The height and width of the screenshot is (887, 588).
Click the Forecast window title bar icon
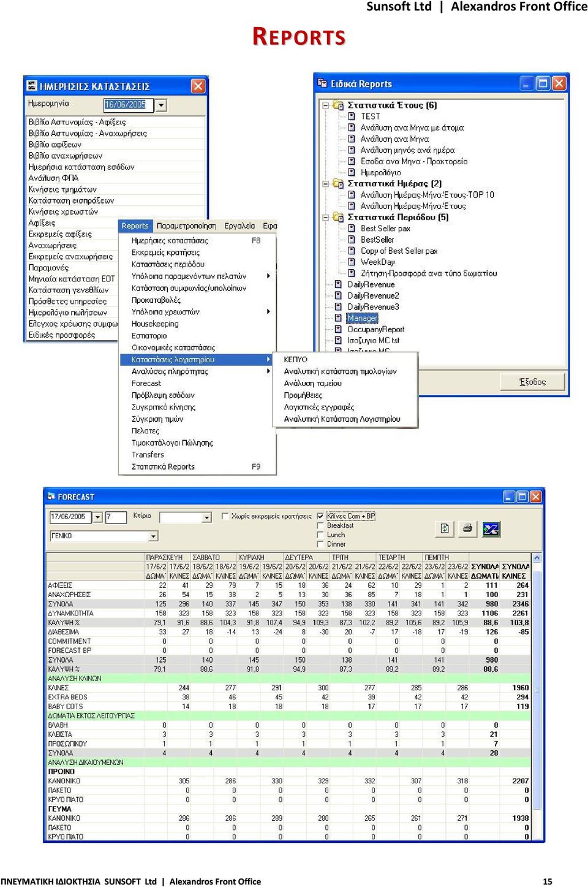[x=50, y=497]
